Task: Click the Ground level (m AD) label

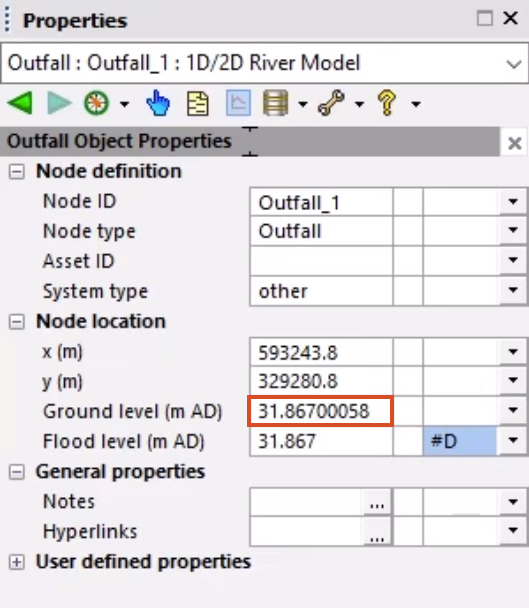Action: tap(133, 412)
